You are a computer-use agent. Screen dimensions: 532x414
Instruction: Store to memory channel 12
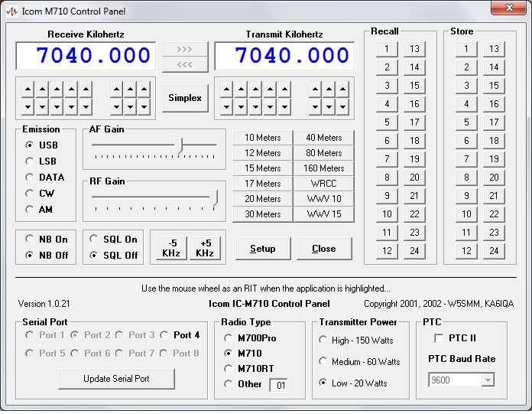pyautogui.click(x=466, y=251)
